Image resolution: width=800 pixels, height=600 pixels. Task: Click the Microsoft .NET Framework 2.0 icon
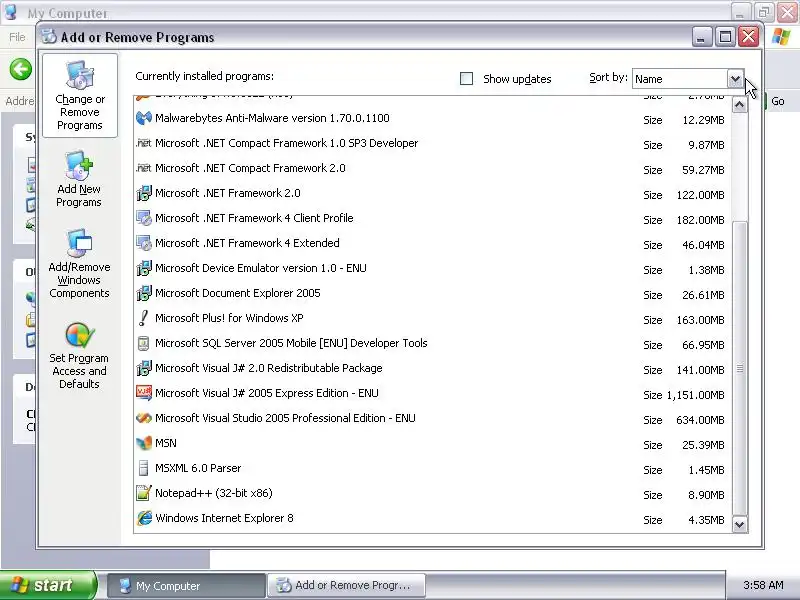(x=144, y=193)
